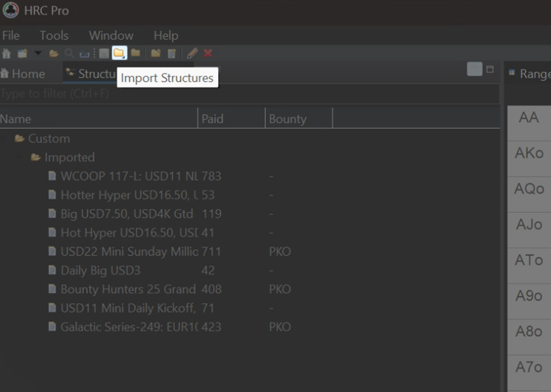Screen dimensions: 551x392
Task: Select the Bounty Hunters 25 Grand structure
Action: tap(128, 289)
